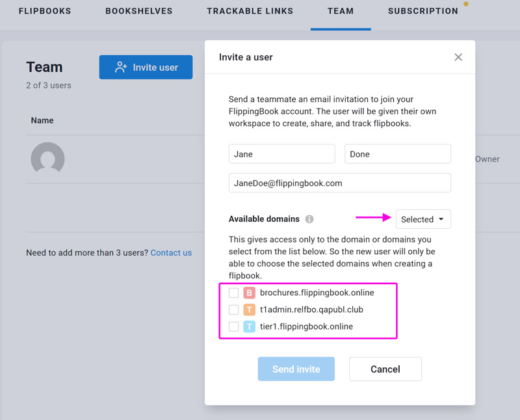Cancel the invitation dialog

385,369
